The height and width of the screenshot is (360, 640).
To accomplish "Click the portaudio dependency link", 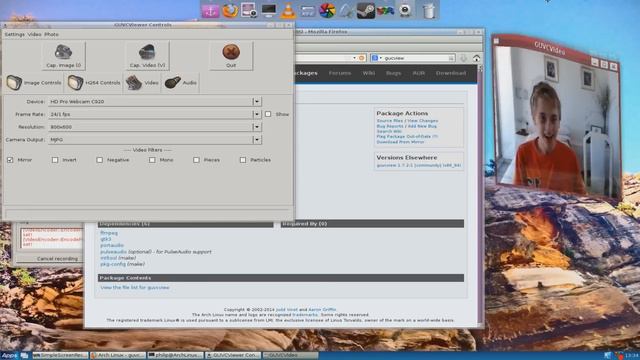I will click(x=112, y=245).
